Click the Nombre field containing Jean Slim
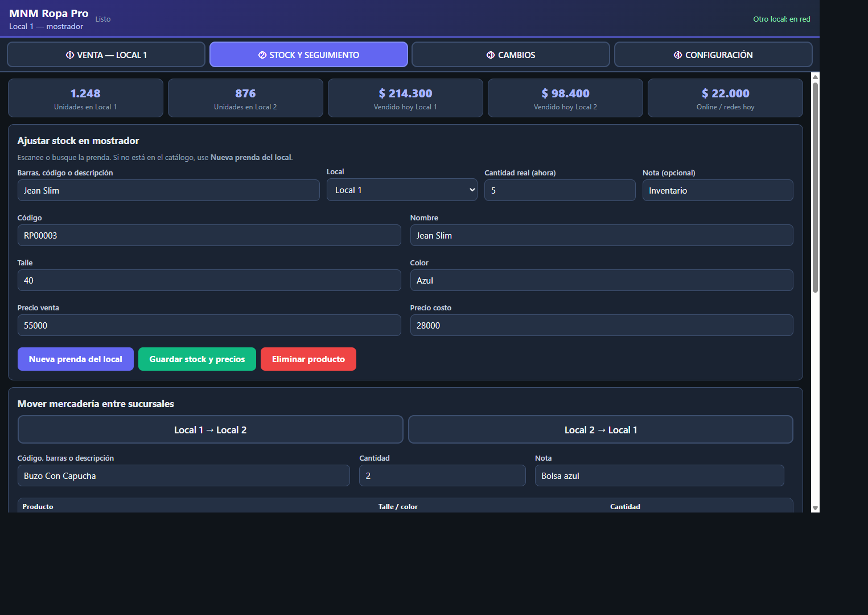Image resolution: width=868 pixels, height=615 pixels. (602, 236)
